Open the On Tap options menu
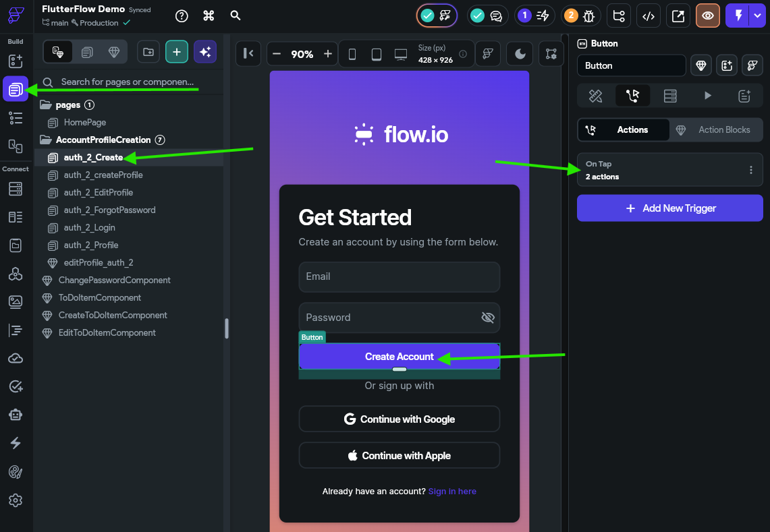The width and height of the screenshot is (770, 532). tap(751, 170)
